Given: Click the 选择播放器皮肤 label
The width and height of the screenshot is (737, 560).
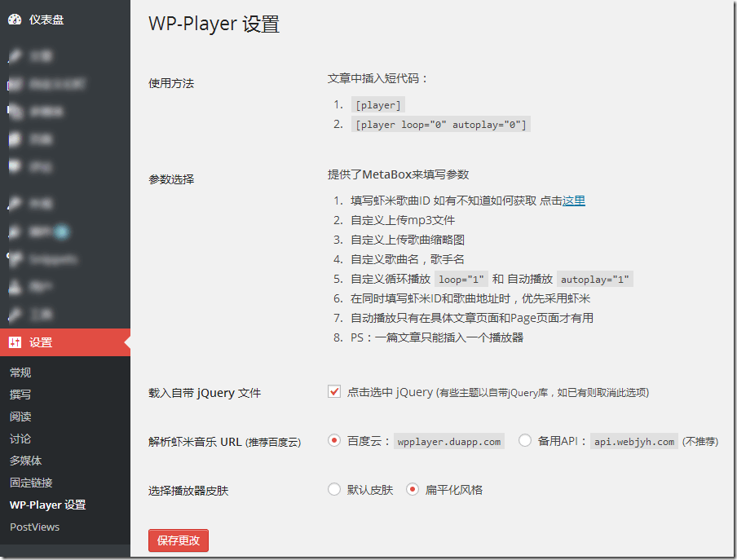Looking at the screenshot, I should [x=188, y=491].
